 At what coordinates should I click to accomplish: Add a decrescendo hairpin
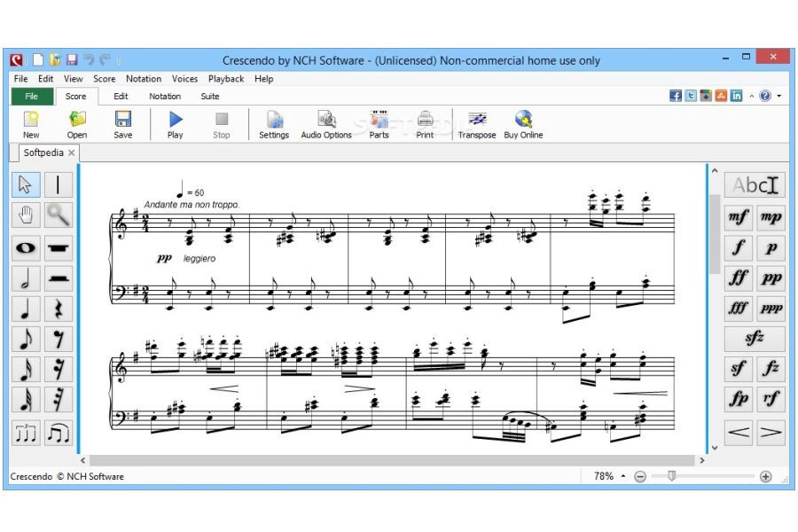pyautogui.click(x=771, y=433)
